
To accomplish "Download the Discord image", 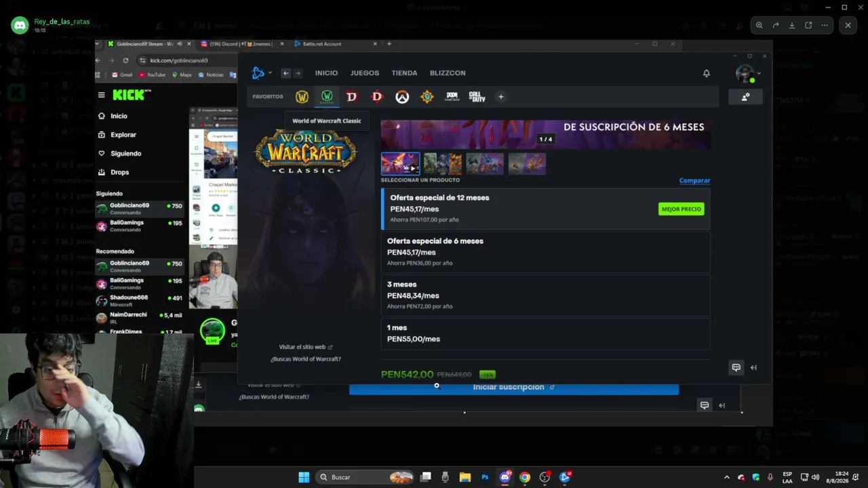I will click(x=792, y=25).
